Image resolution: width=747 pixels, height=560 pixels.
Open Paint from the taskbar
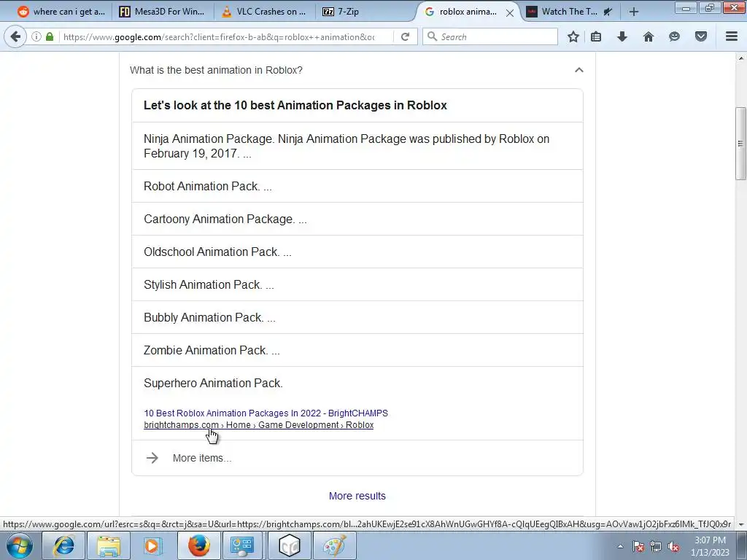(x=334, y=545)
